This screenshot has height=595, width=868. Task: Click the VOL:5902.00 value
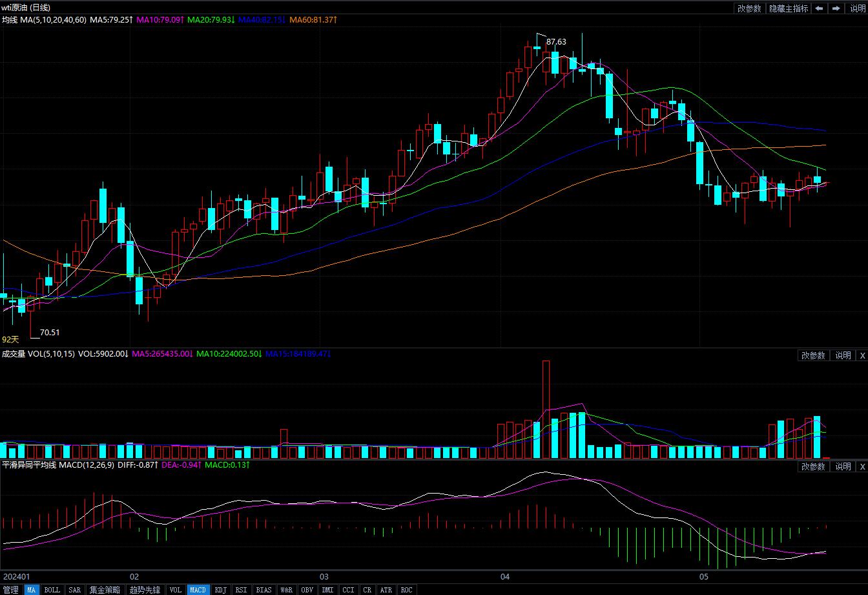(104, 354)
